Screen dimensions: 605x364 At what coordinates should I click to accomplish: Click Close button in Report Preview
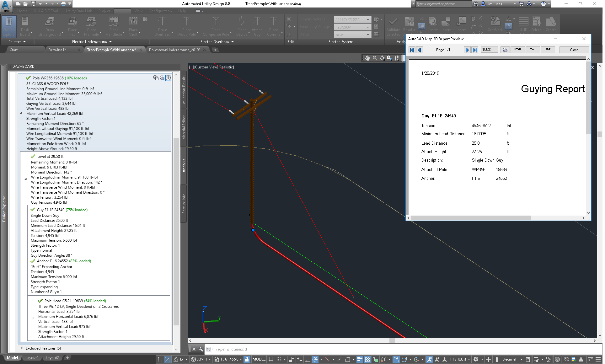coord(574,50)
